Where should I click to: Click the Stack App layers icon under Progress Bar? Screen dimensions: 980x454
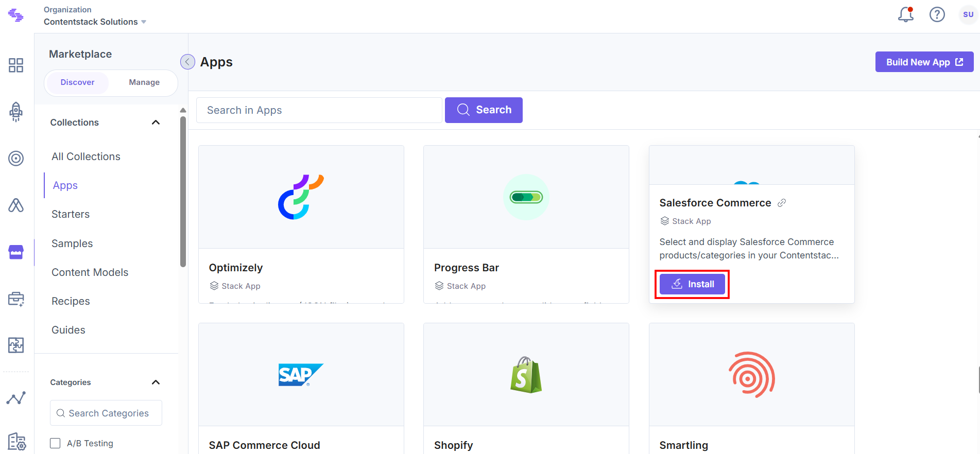point(439,286)
